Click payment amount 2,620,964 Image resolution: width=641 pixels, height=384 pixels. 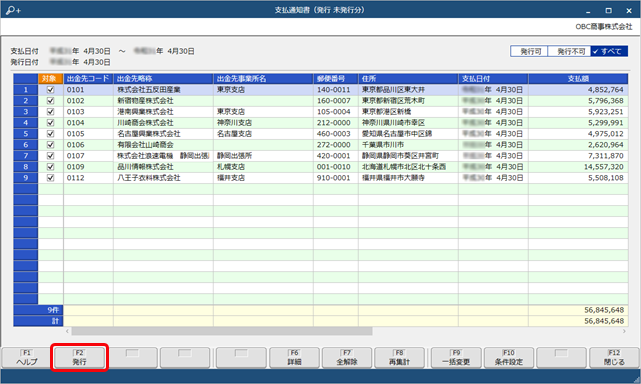point(578,145)
